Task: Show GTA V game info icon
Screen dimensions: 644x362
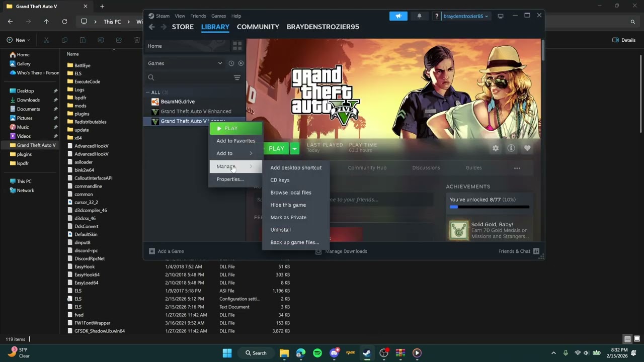Action: click(x=511, y=148)
